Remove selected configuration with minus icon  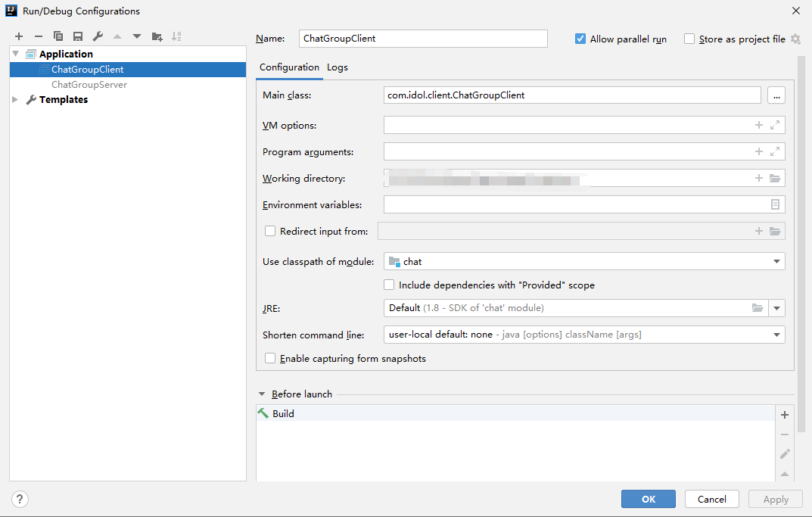[39, 36]
